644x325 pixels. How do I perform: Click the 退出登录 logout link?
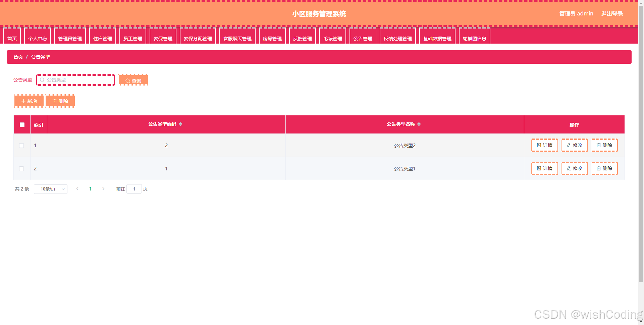612,14
